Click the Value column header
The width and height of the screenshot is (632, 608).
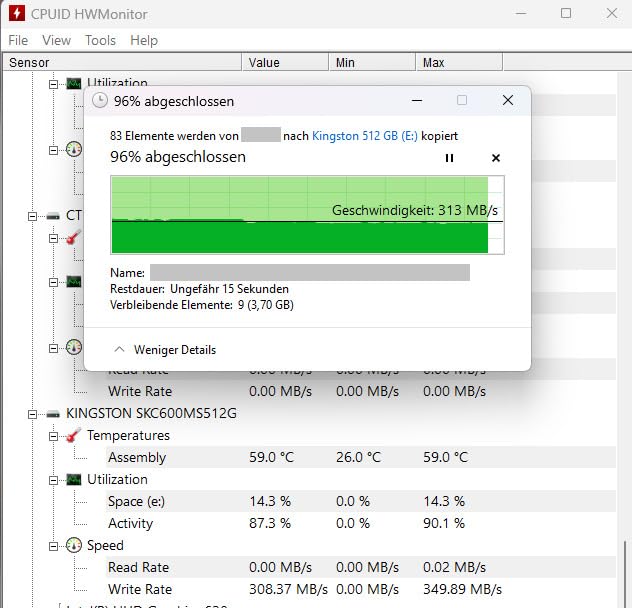pos(285,62)
